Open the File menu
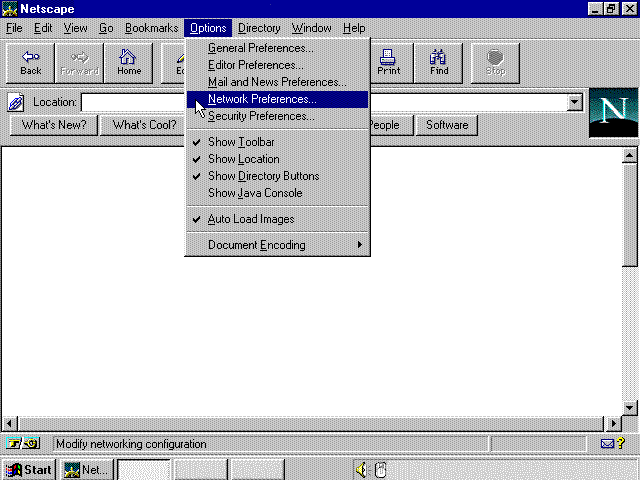640x480 pixels. (x=14, y=28)
